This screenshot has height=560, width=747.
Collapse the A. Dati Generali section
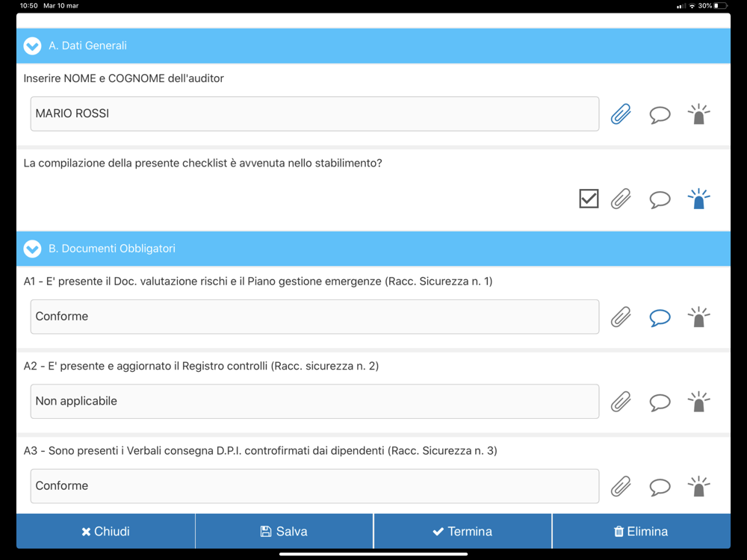tap(32, 46)
